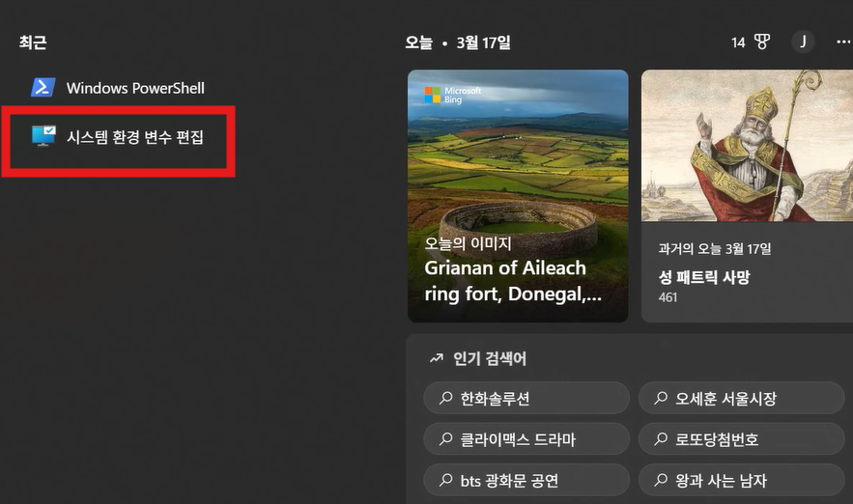Search for 왕과 사는 남자
This screenshot has height=504, width=853.
tap(741, 480)
